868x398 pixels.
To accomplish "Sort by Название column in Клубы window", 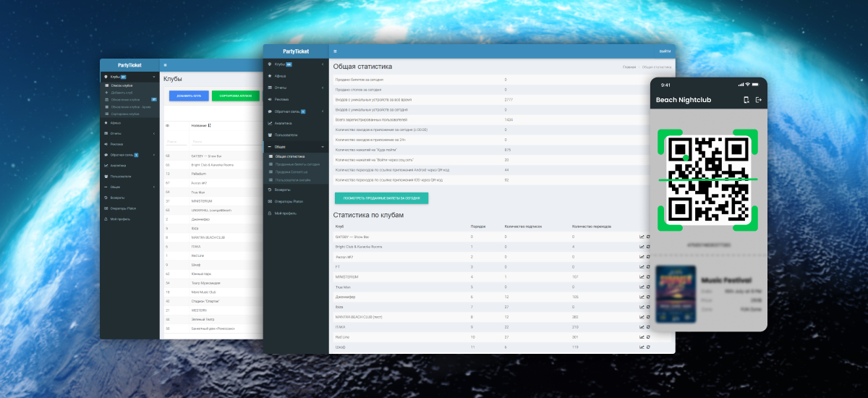I will click(201, 125).
